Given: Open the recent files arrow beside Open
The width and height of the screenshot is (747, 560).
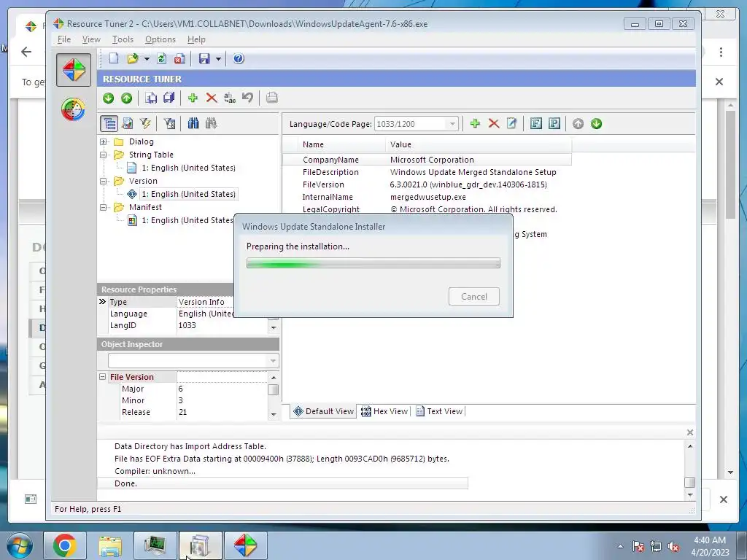Looking at the screenshot, I should tap(147, 59).
